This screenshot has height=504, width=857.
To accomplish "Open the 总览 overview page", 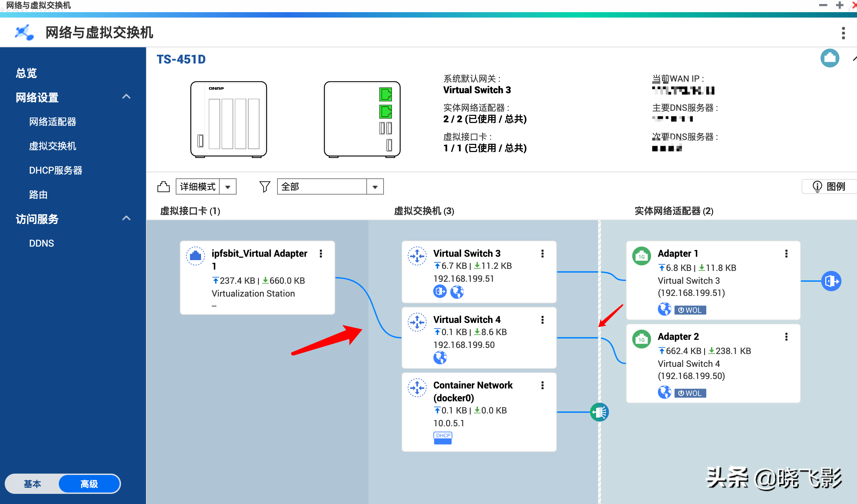I will tap(26, 73).
